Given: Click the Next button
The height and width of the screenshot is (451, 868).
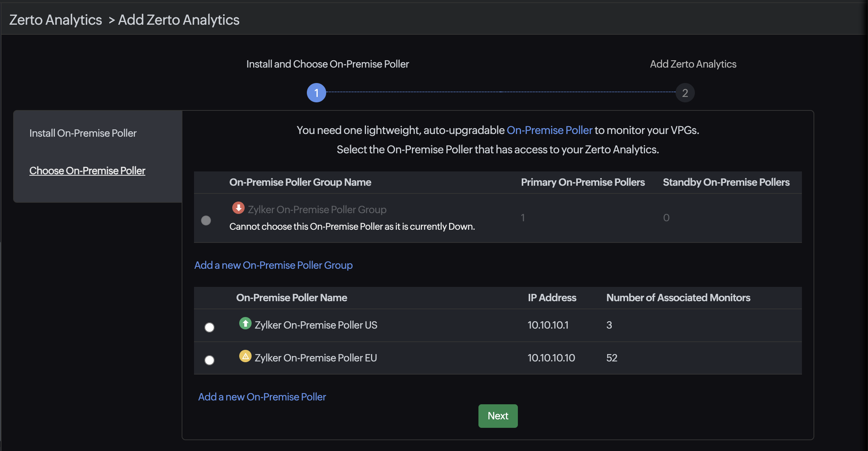Looking at the screenshot, I should pos(498,416).
